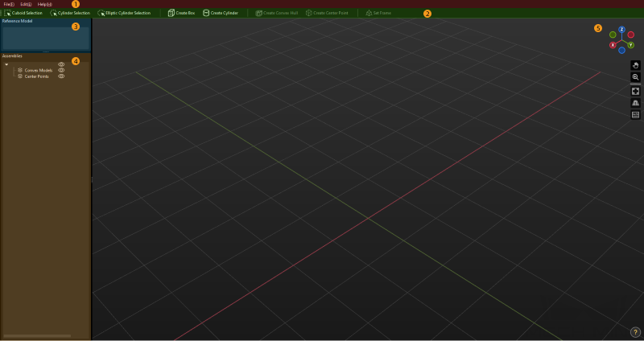Screen dimensions: 644x341
Task: Toggle the perspective view icon
Action: (635, 103)
